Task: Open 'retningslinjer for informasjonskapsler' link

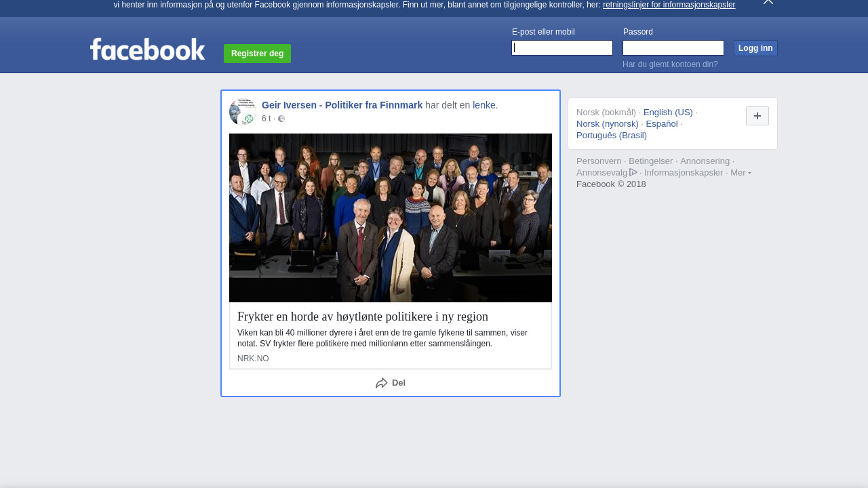Action: tap(669, 5)
